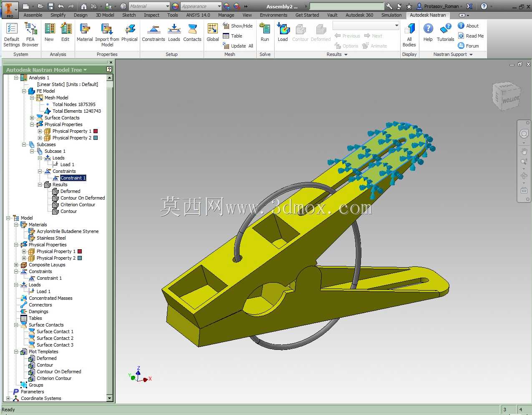The height and width of the screenshot is (415, 532).
Task: Select Load 1 under Subcase 1 Loads
Action: coord(67,164)
